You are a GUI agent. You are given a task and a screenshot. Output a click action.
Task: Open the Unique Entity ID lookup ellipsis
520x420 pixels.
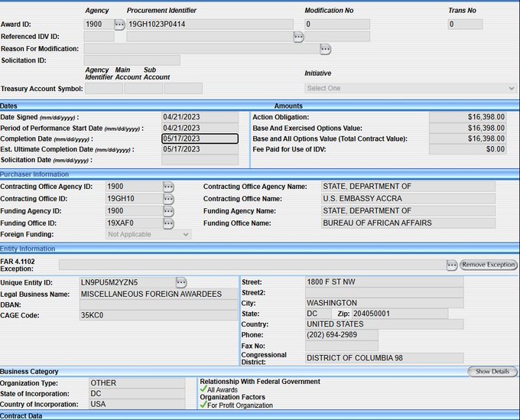click(181, 282)
